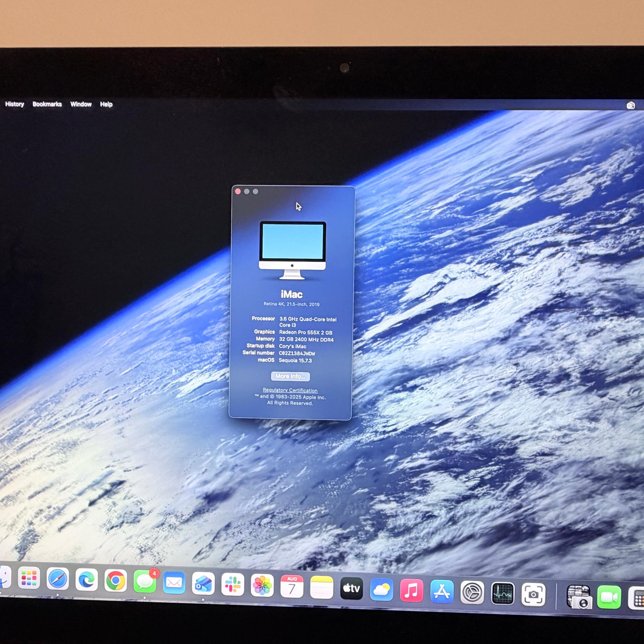
Task: Open System Settings gear icon
Action: [x=472, y=593]
